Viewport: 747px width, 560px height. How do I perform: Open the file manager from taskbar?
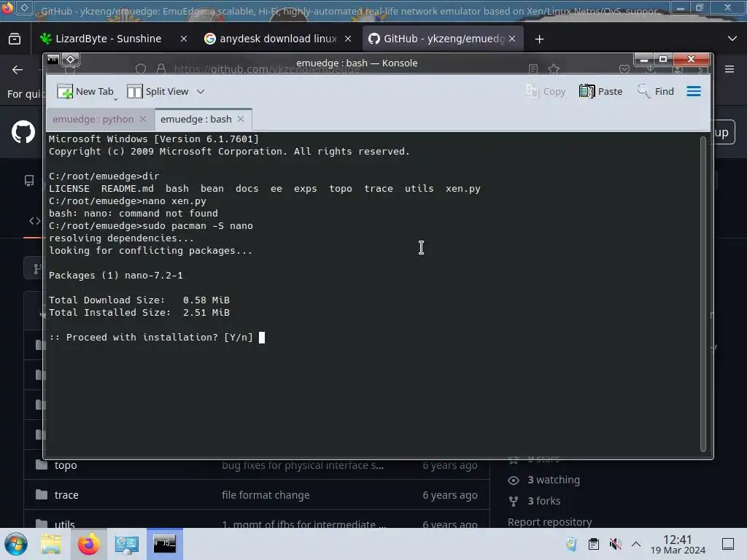click(50, 544)
